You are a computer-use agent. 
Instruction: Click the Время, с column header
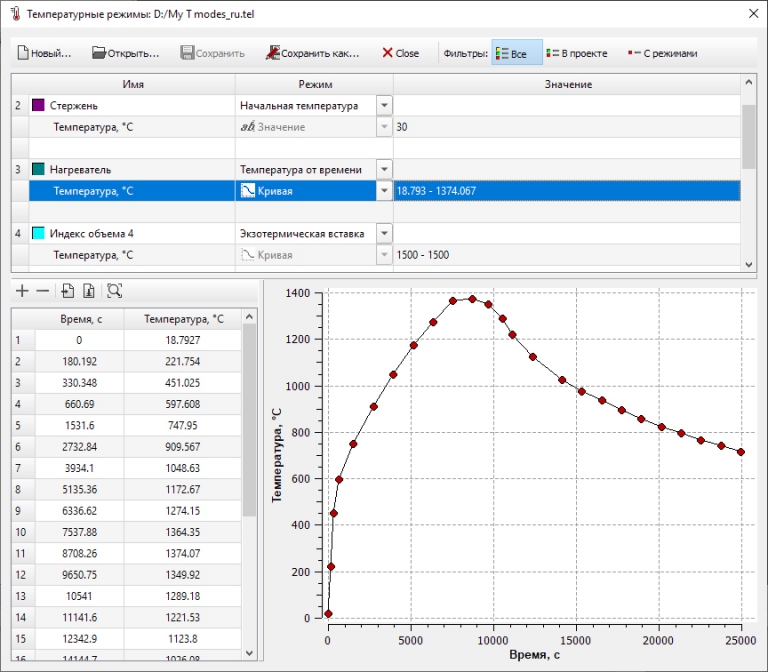pyautogui.click(x=79, y=319)
